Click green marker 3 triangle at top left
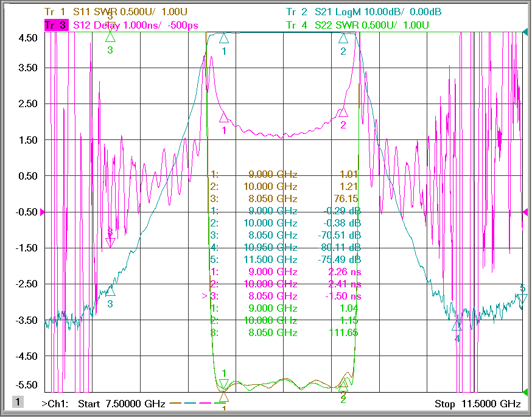Image resolution: width=532 pixels, height=417 pixels. pyautogui.click(x=110, y=37)
